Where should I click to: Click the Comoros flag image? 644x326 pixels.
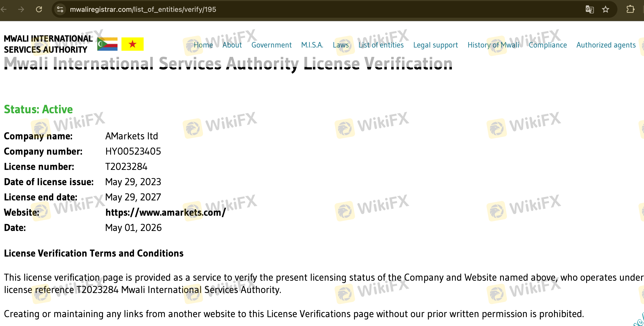107,44
